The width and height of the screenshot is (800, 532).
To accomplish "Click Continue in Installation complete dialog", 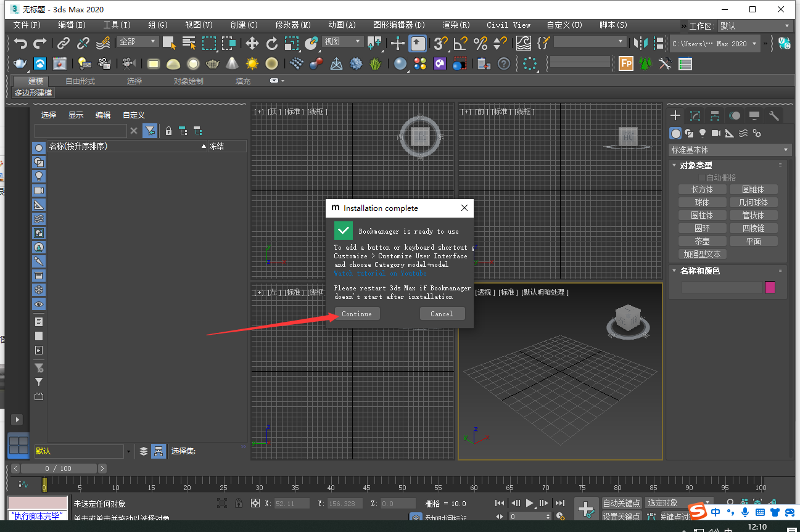I will pos(357,314).
